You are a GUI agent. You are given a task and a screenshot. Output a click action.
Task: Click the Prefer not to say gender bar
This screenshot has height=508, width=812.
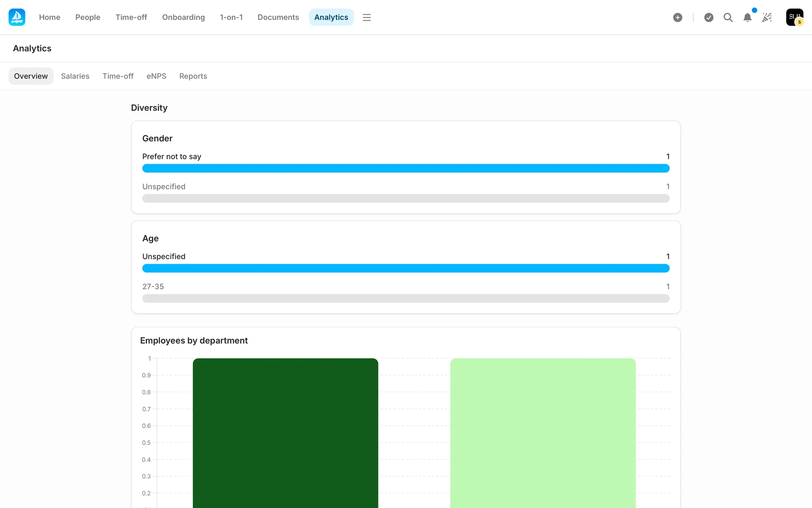click(x=406, y=168)
